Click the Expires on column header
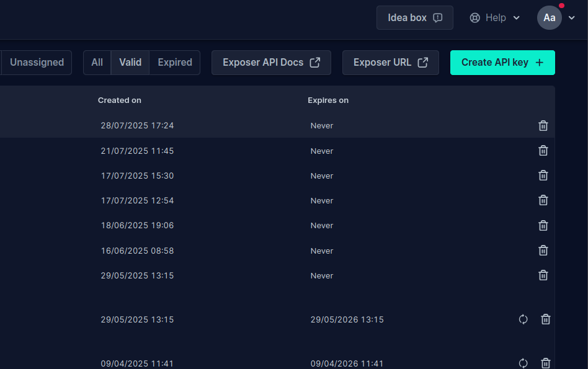The height and width of the screenshot is (369, 588). click(x=328, y=100)
